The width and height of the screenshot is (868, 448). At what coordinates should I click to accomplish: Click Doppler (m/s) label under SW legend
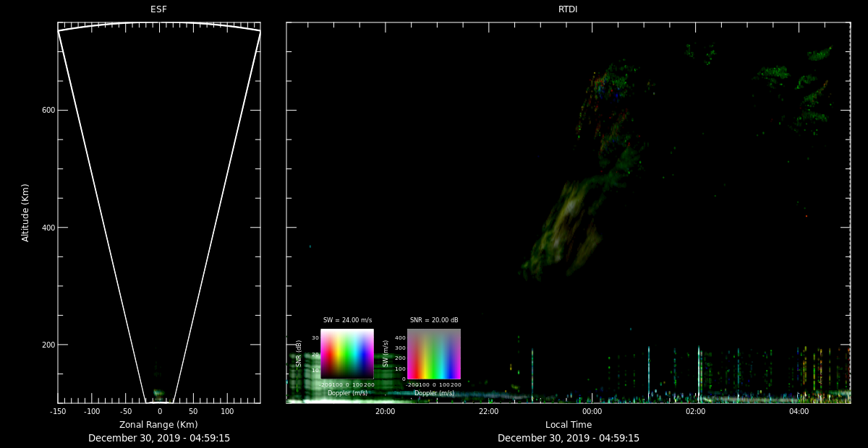(x=434, y=393)
